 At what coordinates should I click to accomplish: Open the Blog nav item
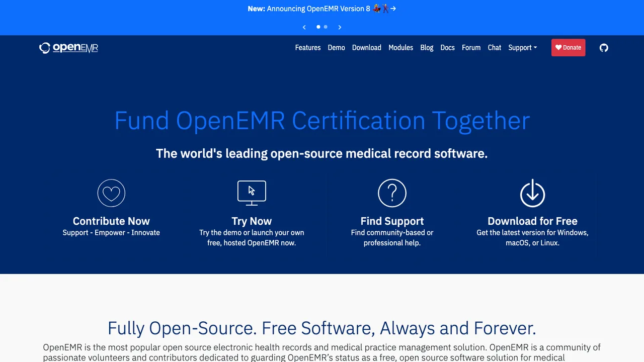pos(427,48)
